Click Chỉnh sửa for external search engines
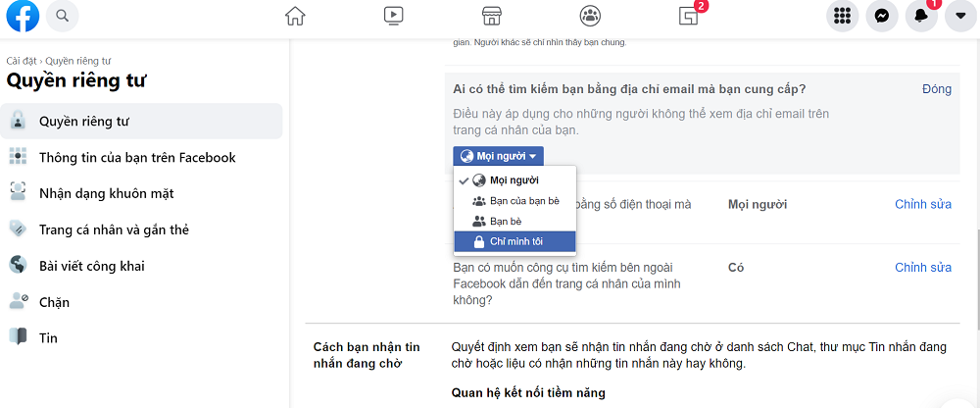 (922, 268)
